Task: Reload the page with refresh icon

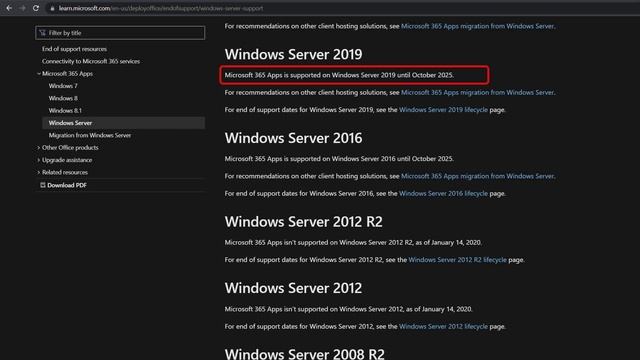Action: tap(36, 8)
